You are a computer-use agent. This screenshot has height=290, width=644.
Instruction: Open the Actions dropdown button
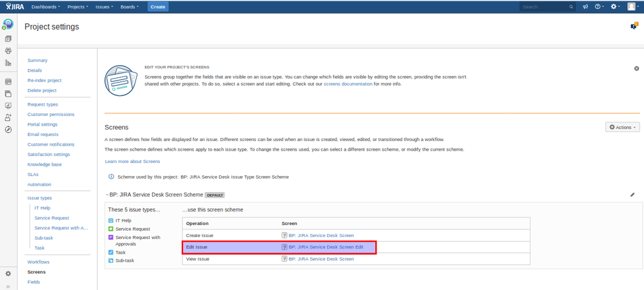[623, 128]
